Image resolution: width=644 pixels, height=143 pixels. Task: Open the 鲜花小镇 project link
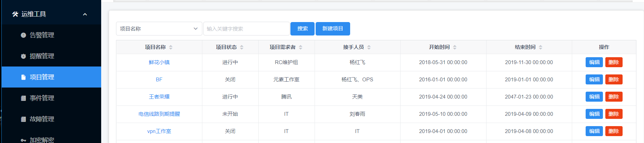tap(159, 62)
